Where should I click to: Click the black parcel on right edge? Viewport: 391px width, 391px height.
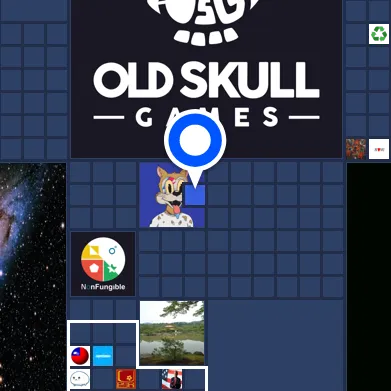tap(369, 277)
